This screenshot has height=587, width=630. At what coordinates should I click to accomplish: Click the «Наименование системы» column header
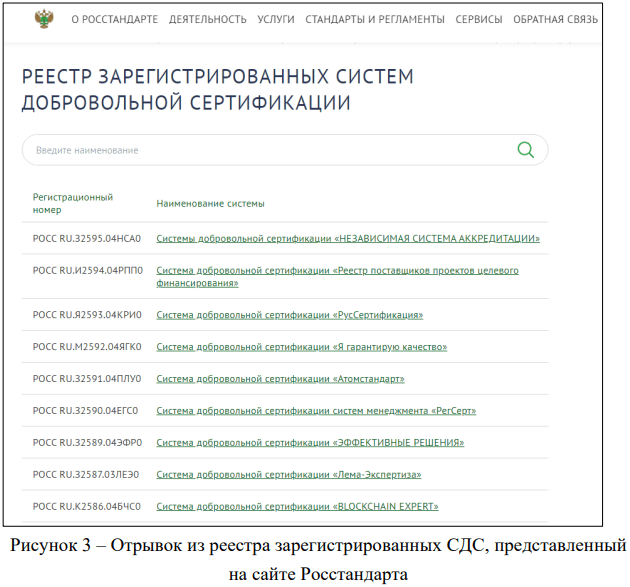click(211, 204)
